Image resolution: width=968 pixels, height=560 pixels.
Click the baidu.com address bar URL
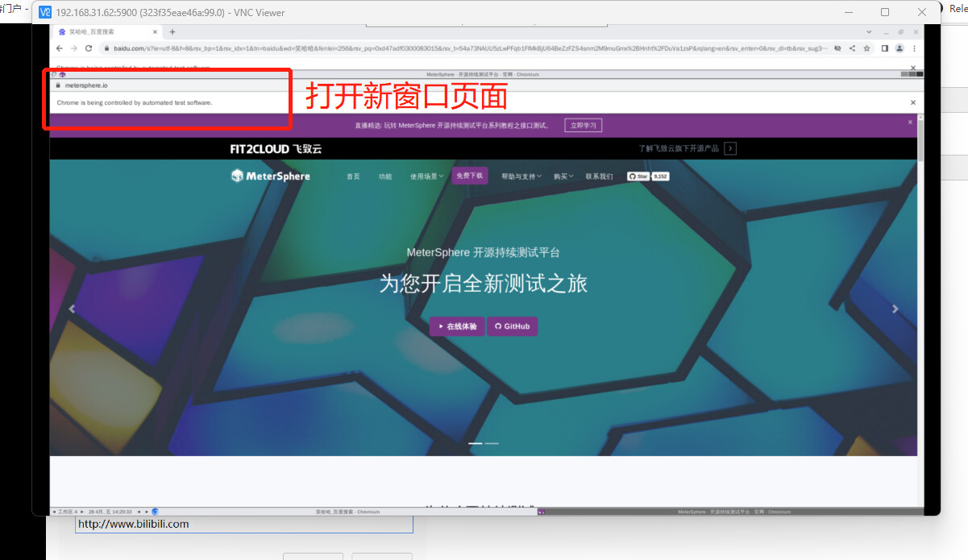coord(471,48)
